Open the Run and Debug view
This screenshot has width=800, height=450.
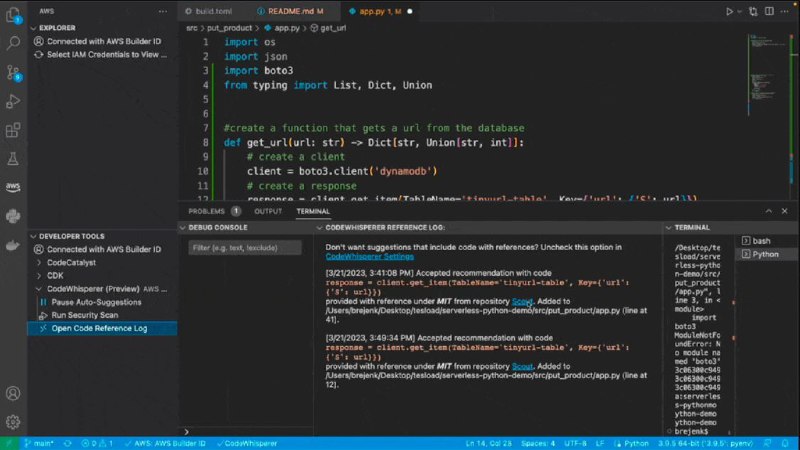[x=14, y=101]
